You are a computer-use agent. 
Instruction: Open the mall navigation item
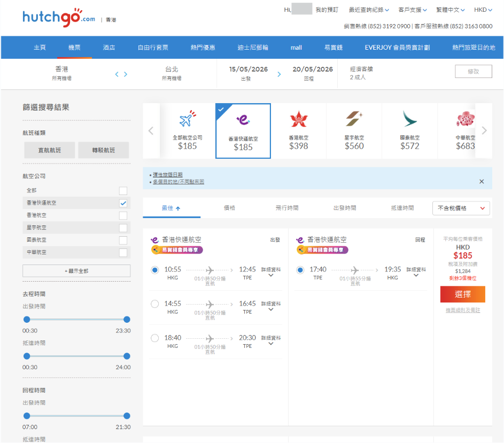coord(296,47)
